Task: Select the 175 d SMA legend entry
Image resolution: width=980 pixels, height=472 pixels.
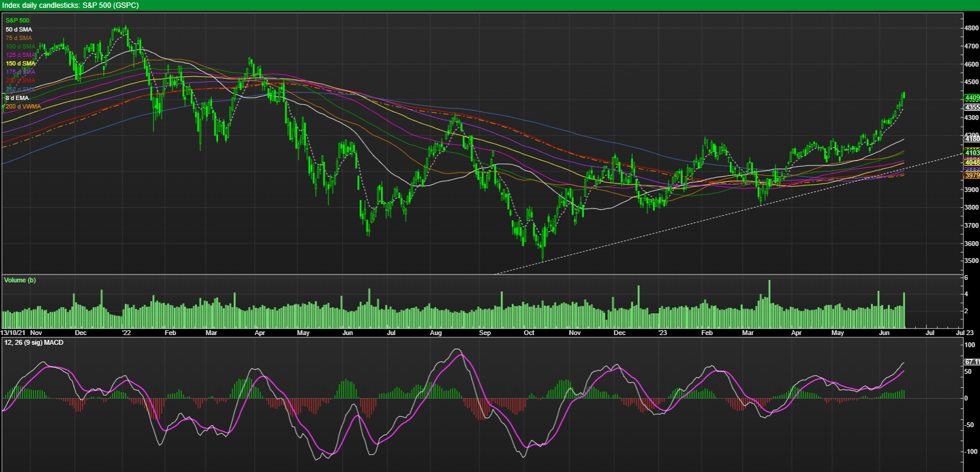Action: point(21,71)
